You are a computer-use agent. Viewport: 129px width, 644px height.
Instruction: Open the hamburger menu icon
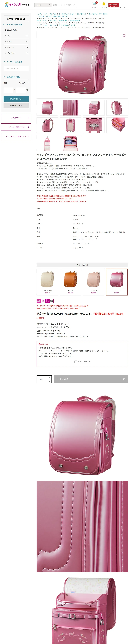click(122, 5)
